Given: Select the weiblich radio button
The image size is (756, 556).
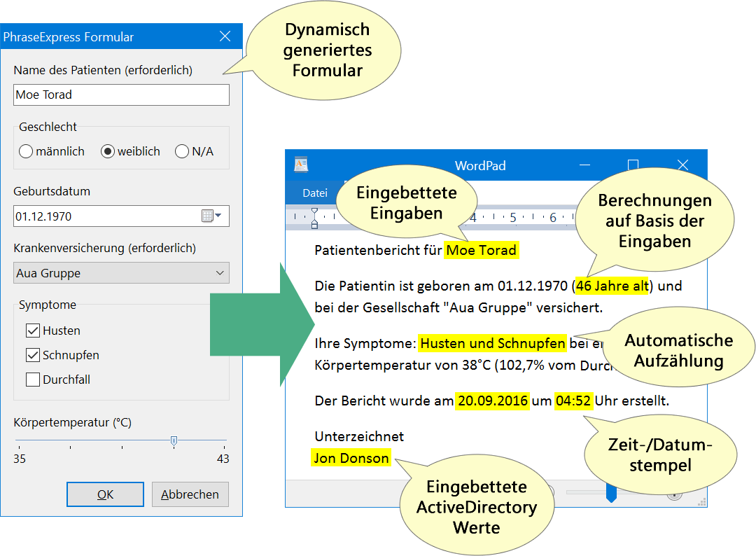Looking at the screenshot, I should point(108,151).
